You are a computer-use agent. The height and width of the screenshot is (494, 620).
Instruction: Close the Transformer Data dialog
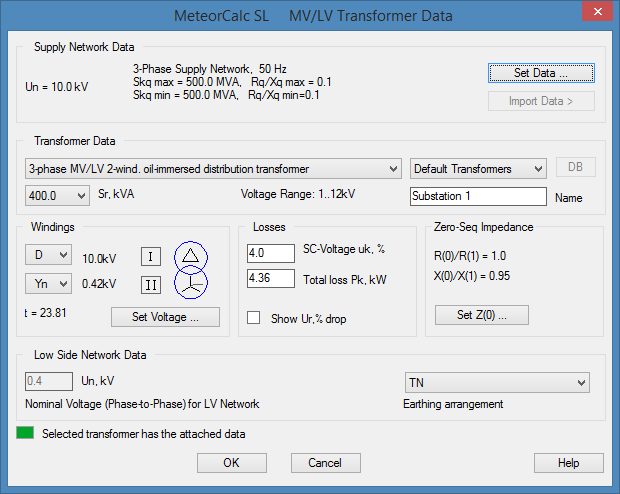(597, 11)
